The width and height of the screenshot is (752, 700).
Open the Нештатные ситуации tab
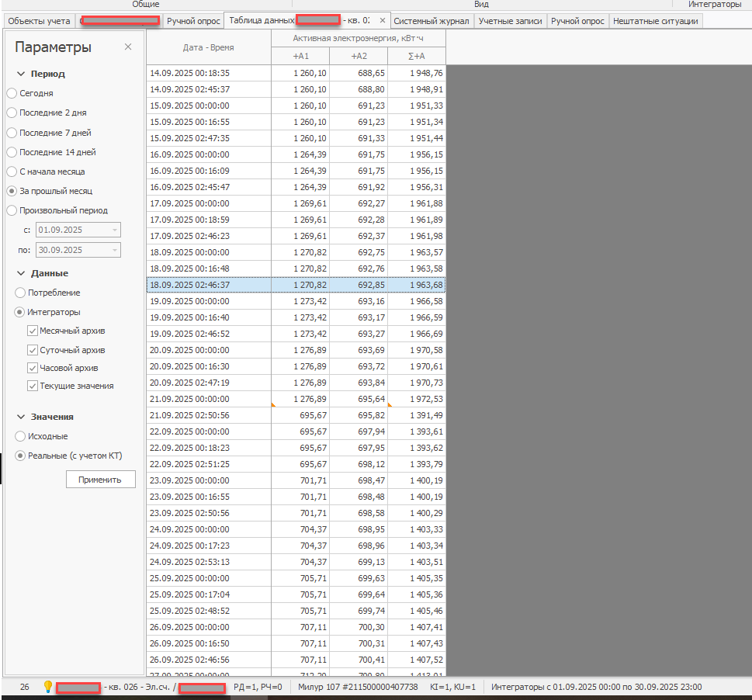click(x=655, y=21)
